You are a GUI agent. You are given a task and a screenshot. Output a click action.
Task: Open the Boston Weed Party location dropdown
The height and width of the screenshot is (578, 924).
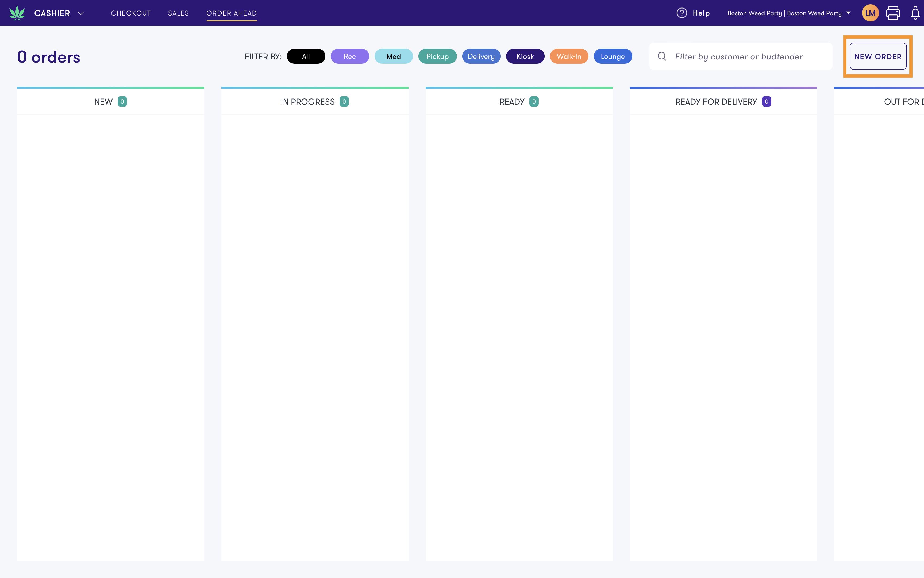point(789,13)
